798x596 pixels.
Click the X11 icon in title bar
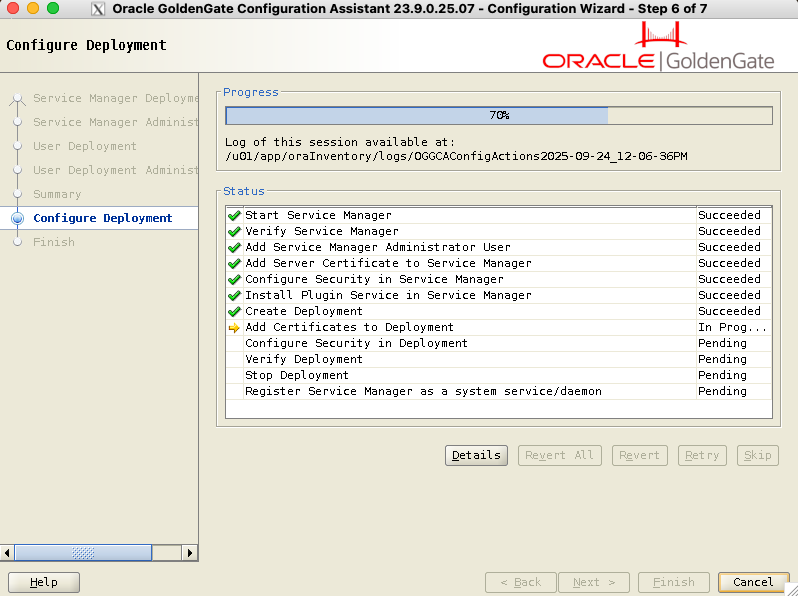(x=98, y=9)
